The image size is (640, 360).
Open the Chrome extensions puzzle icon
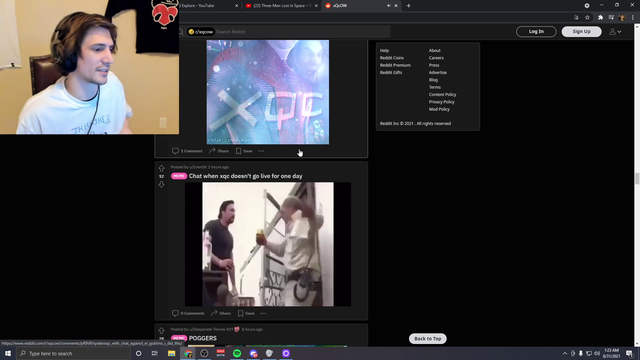[x=600, y=18]
